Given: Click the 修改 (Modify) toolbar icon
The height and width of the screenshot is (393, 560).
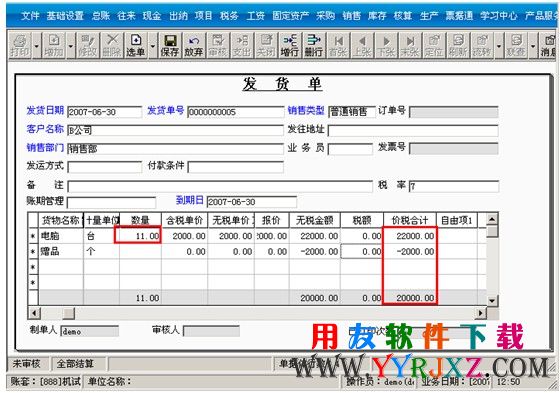Looking at the screenshot, I should pos(88,45).
